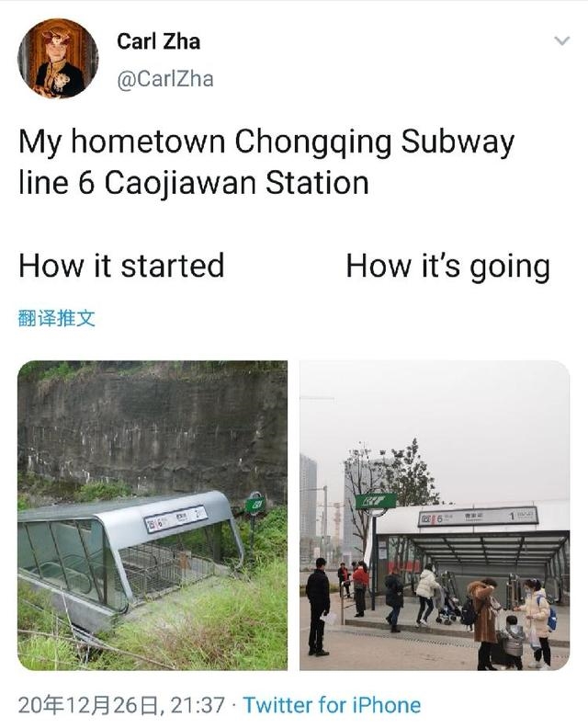Image resolution: width=588 pixels, height=728 pixels.
Task: Click green CRT logo sign in left photo
Action: (x=255, y=504)
